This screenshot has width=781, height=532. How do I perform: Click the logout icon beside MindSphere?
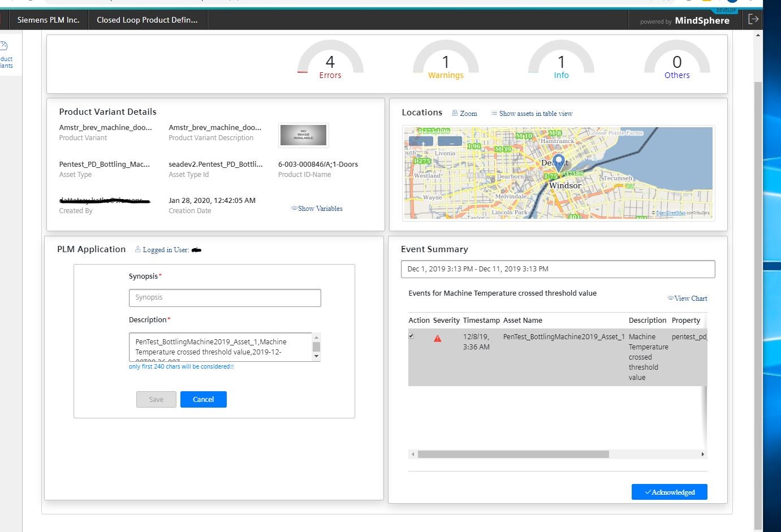point(753,19)
